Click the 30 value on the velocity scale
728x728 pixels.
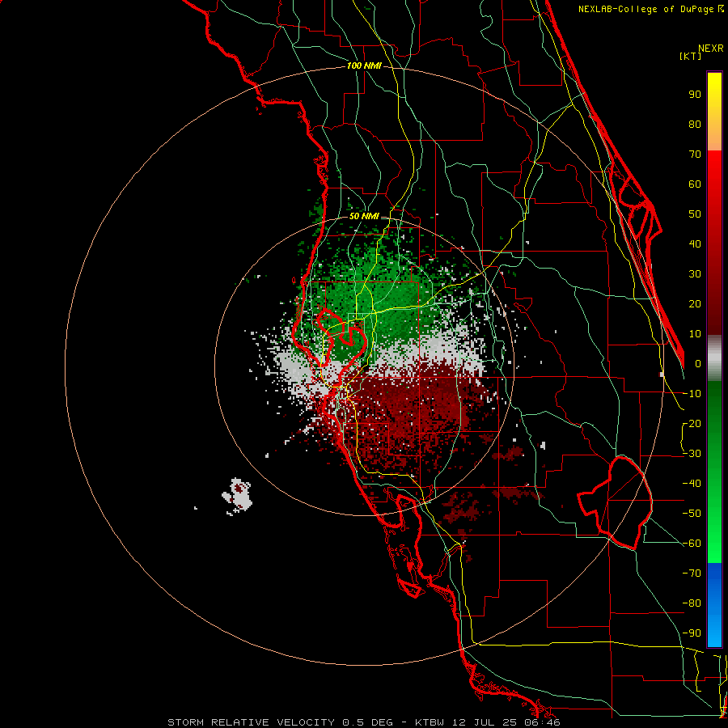695,274
